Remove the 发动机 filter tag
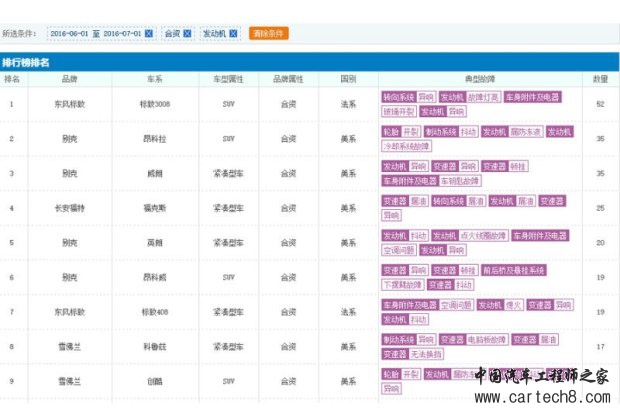Image resolution: width=620 pixels, height=413 pixels. click(x=235, y=33)
